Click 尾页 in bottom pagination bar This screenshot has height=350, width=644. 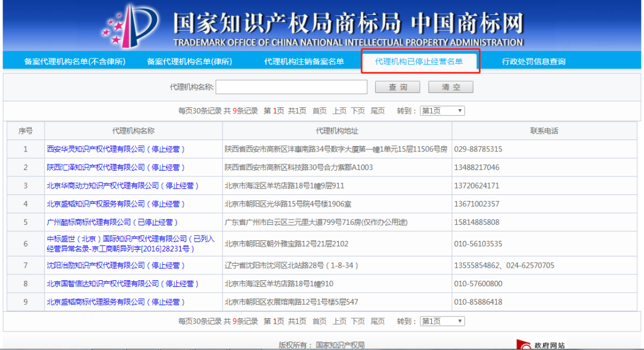pos(377,321)
